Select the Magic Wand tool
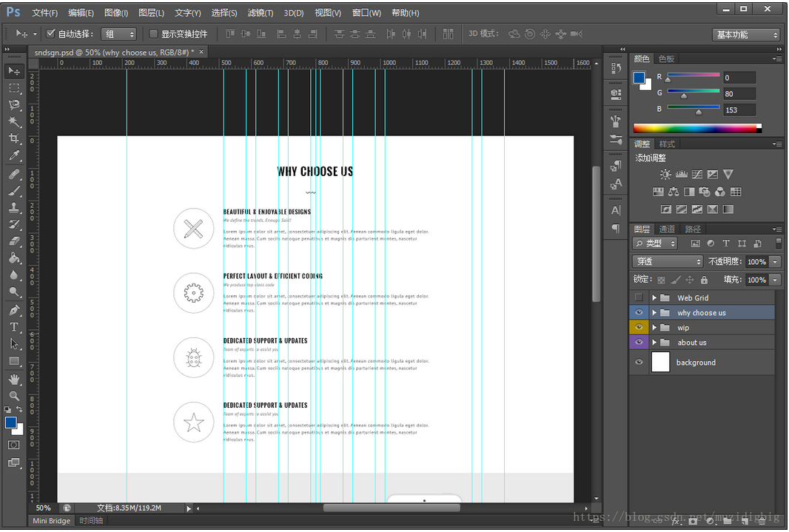The width and height of the screenshot is (789, 532). (14, 122)
